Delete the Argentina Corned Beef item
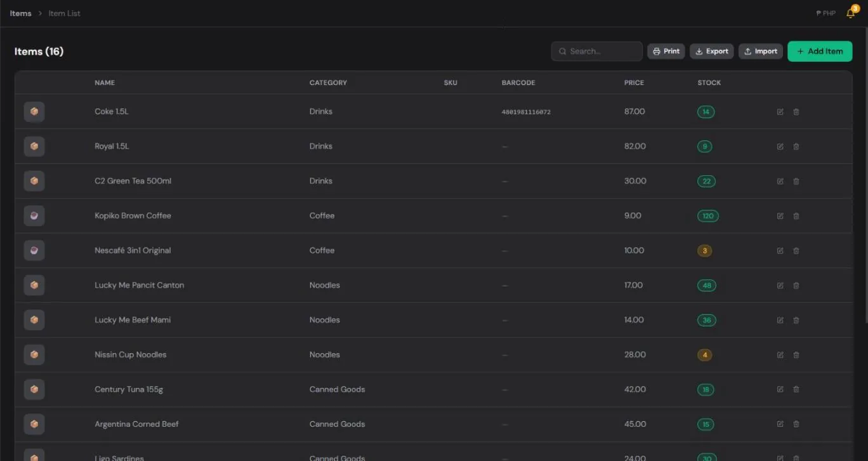Viewport: 868px width, 461px height. point(796,425)
